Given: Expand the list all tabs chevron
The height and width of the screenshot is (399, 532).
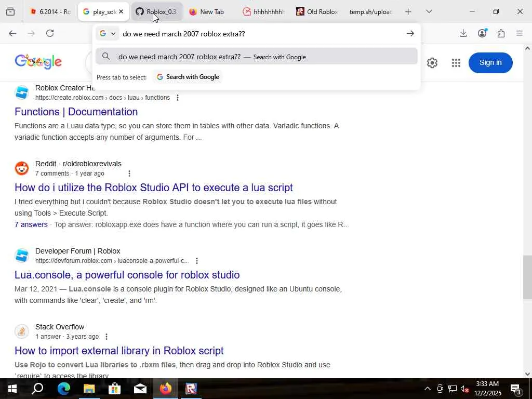Looking at the screenshot, I should click(429, 12).
